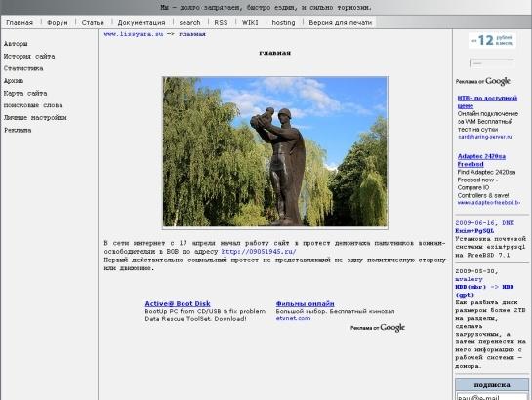This screenshot has height=400, width=532.
Task: Open the soldier monument photo
Action: pos(275,152)
